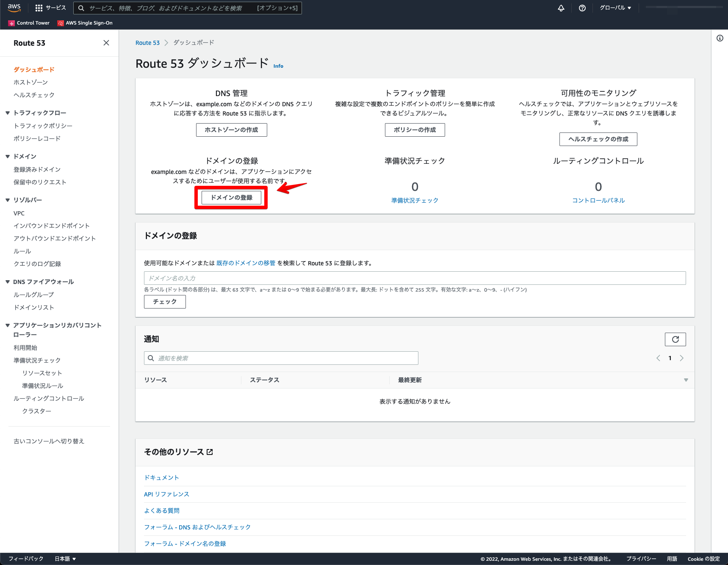
Task: Go to previous notifications page
Action: (x=658, y=358)
